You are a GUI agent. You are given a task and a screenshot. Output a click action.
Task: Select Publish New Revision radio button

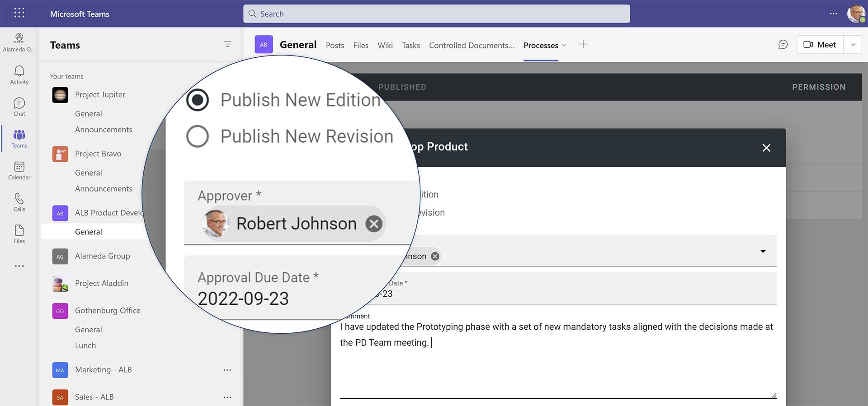(198, 136)
